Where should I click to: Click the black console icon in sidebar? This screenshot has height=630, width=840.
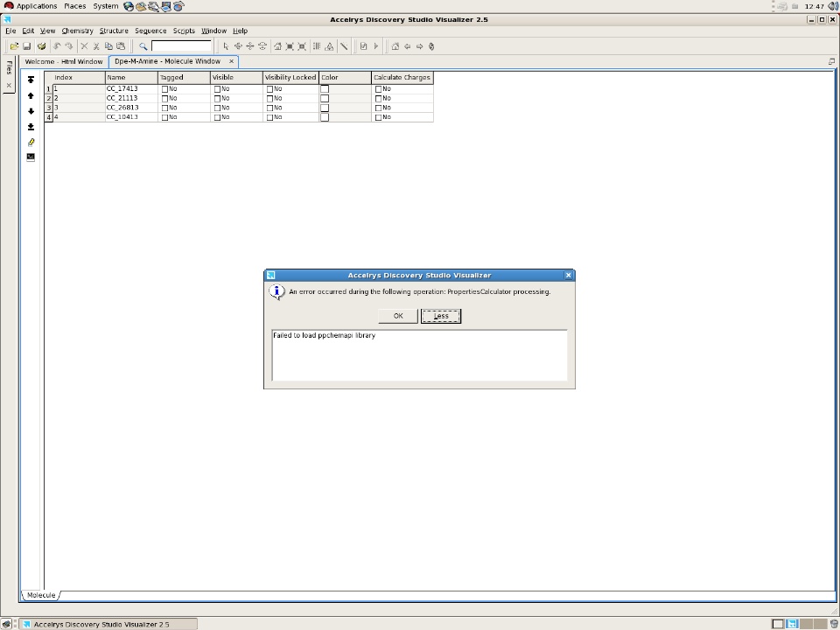31,157
